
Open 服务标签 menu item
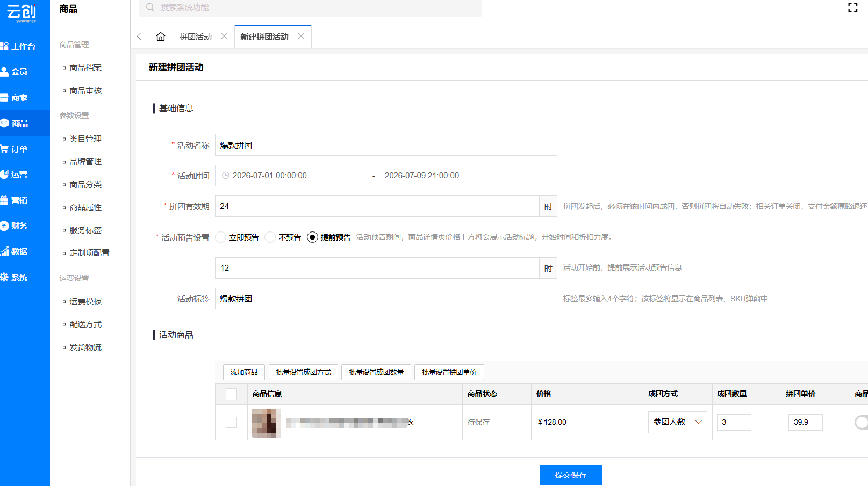[x=85, y=230]
